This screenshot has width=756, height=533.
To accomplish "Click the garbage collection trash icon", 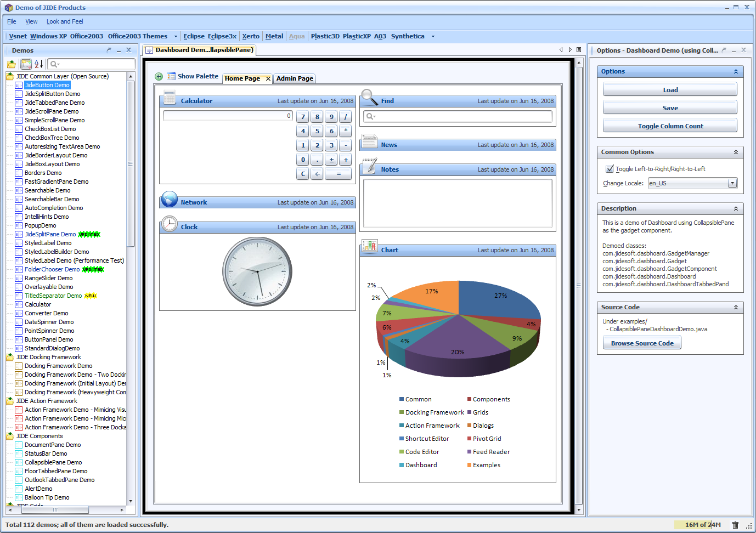I will click(735, 525).
